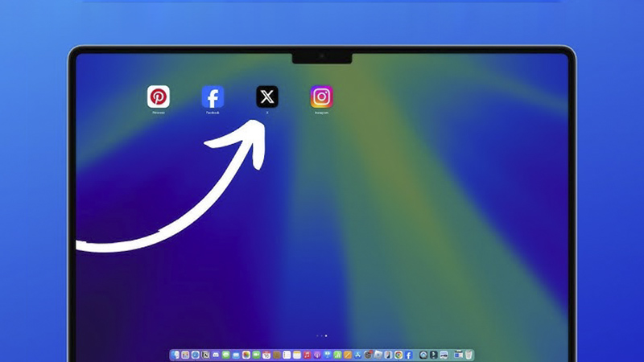The height and width of the screenshot is (362, 644).
Task: Open Safari from the Dock
Action: pyautogui.click(x=196, y=355)
